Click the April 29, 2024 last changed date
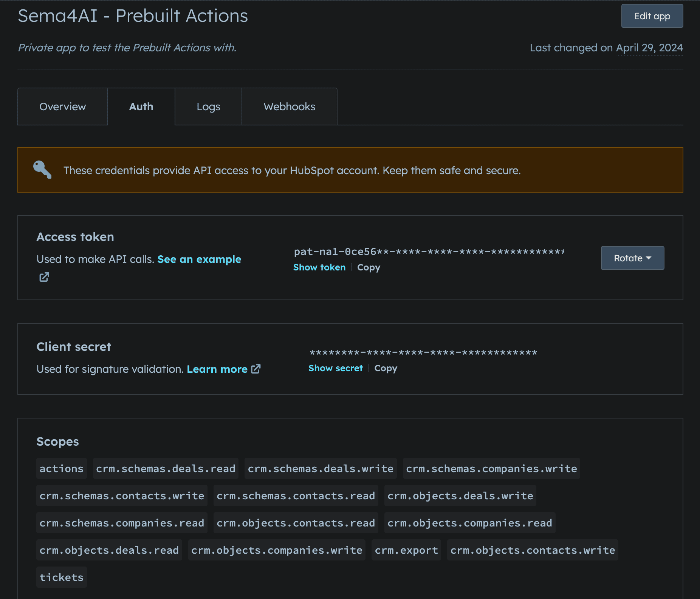The width and height of the screenshot is (700, 599). pos(649,48)
